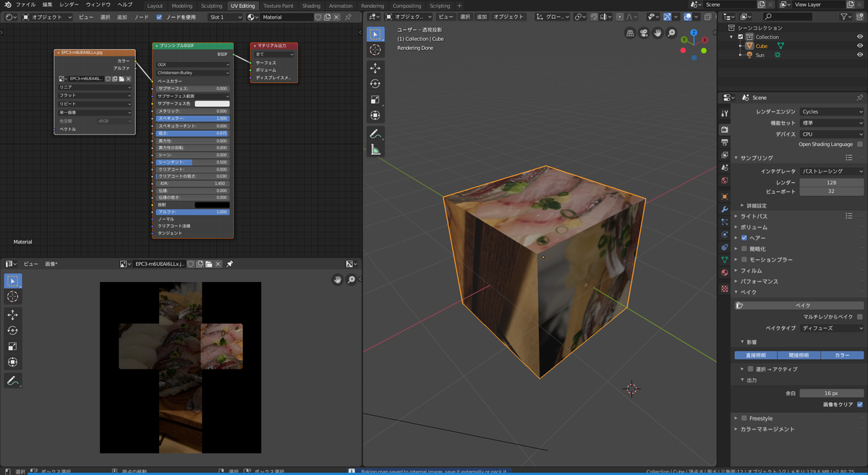Select the Scale tool in 3D viewport
868x475 pixels.
(x=375, y=100)
